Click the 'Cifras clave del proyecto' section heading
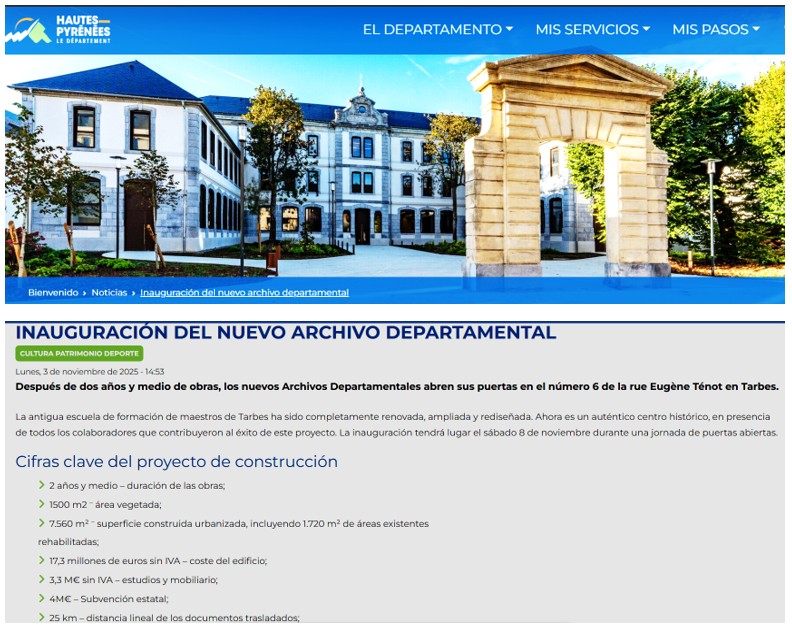The image size is (792, 625). point(176,462)
